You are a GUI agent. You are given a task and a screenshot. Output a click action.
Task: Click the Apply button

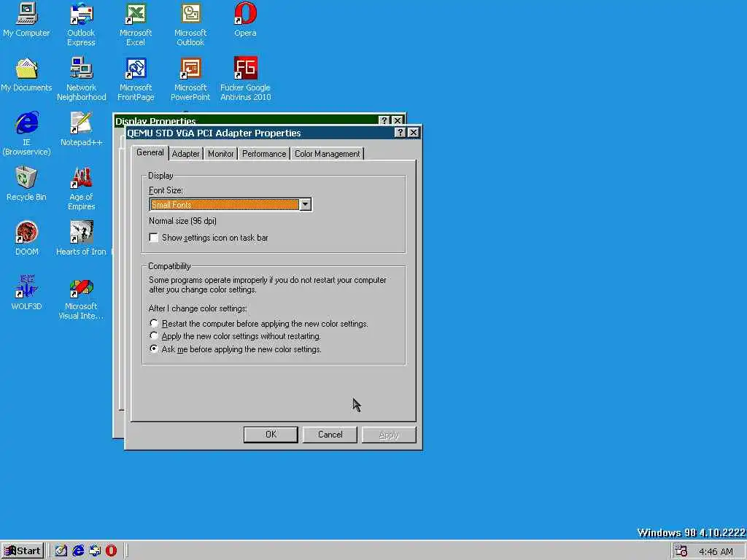[389, 435]
